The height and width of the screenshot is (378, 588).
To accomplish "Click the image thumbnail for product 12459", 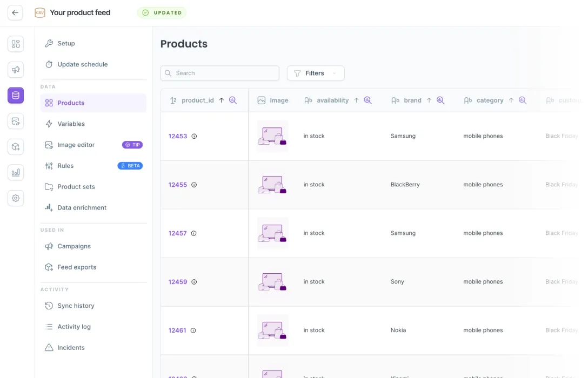I will click(272, 282).
